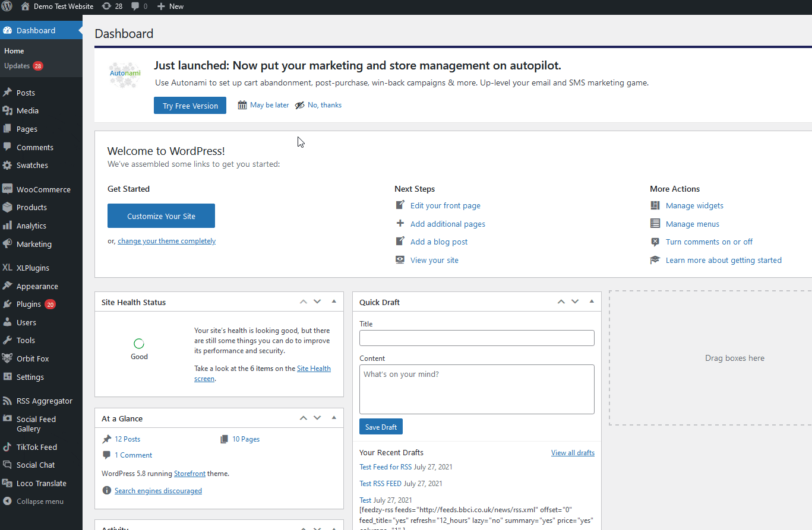812x530 pixels.
Task: Open Media via the music note icon
Action: [x=8, y=110]
